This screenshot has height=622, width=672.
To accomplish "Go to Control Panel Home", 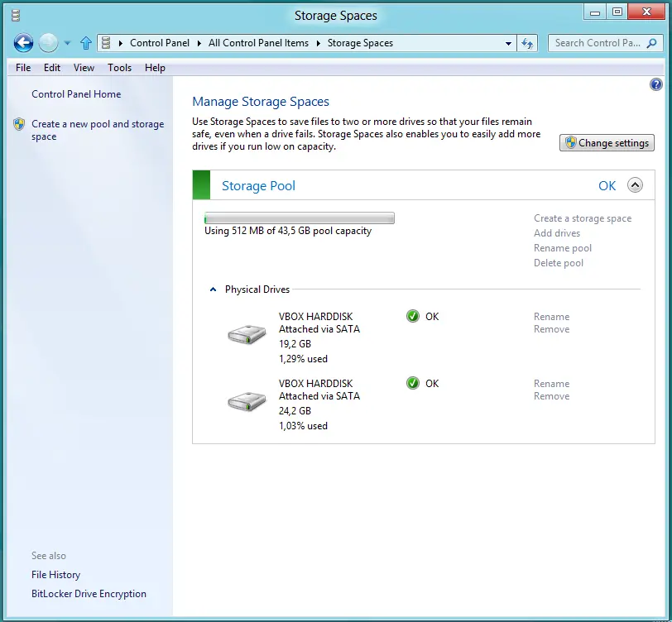I will pyautogui.click(x=76, y=94).
